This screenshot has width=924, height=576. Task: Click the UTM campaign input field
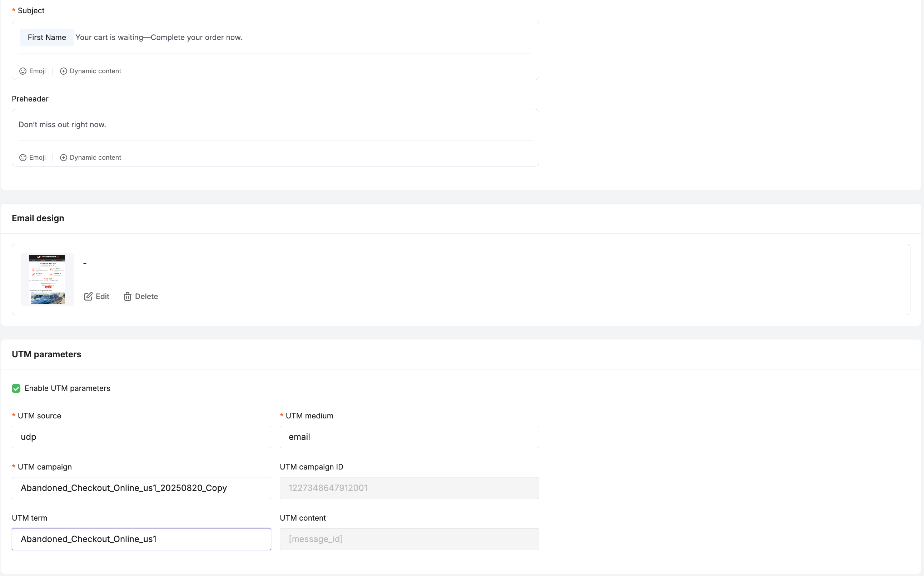coord(141,488)
